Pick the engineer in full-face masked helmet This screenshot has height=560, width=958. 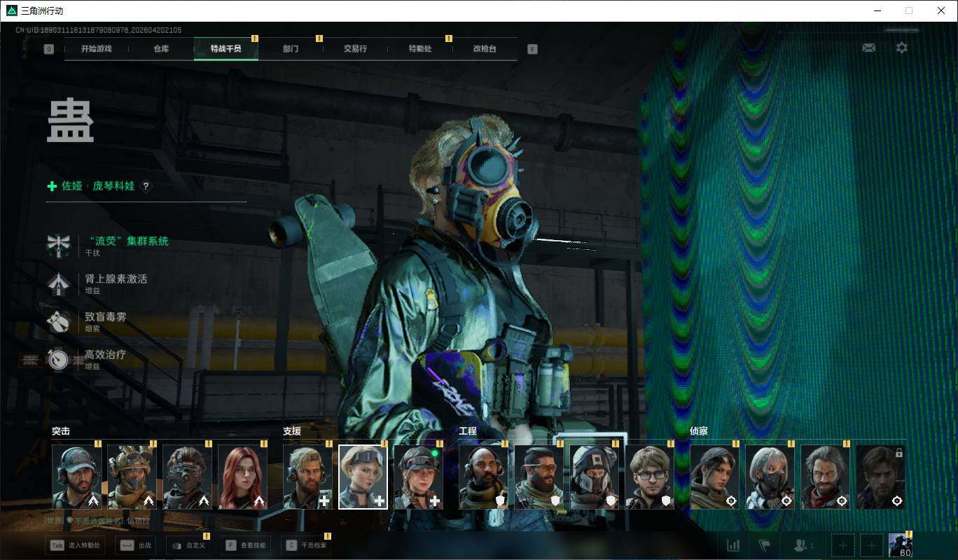pyautogui.click(x=595, y=477)
